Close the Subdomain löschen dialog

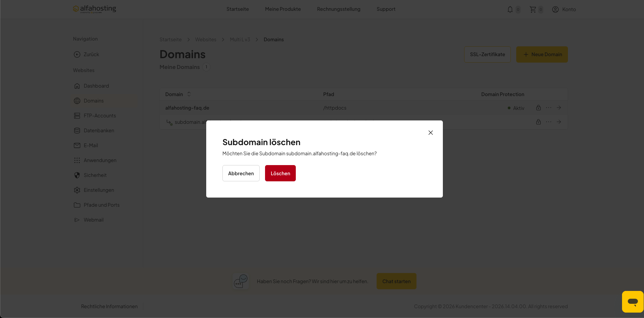pos(431,133)
